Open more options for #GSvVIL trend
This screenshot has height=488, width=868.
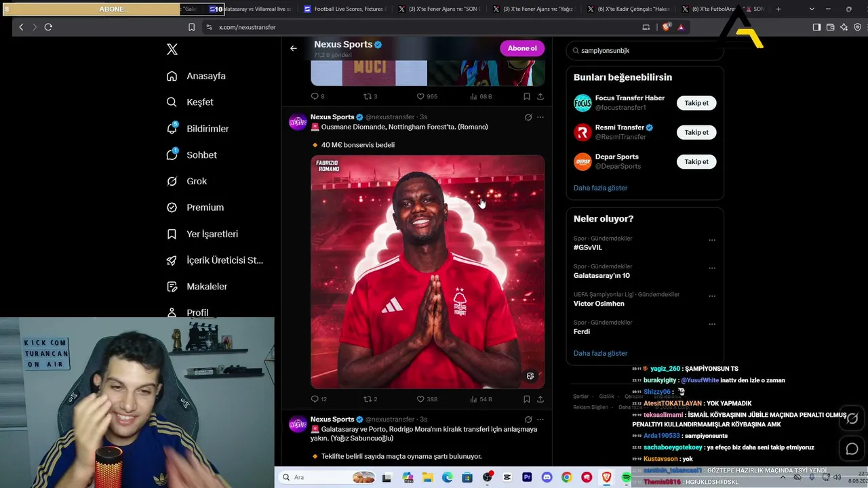[x=712, y=240]
